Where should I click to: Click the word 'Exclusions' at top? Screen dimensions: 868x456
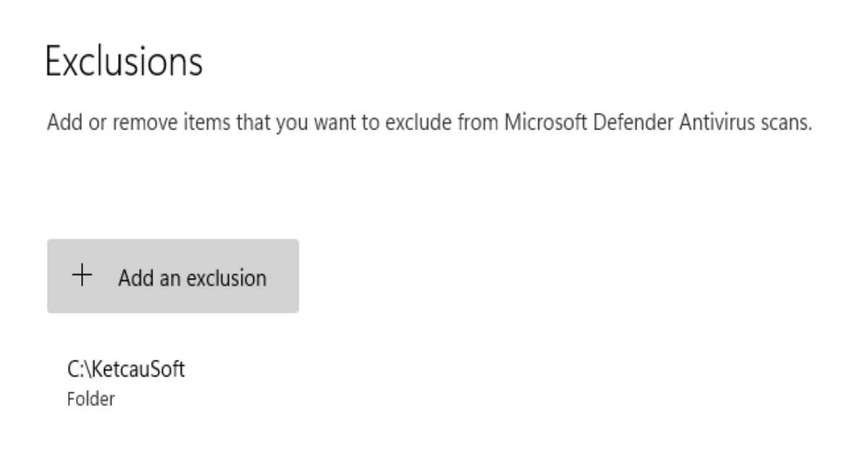click(124, 63)
